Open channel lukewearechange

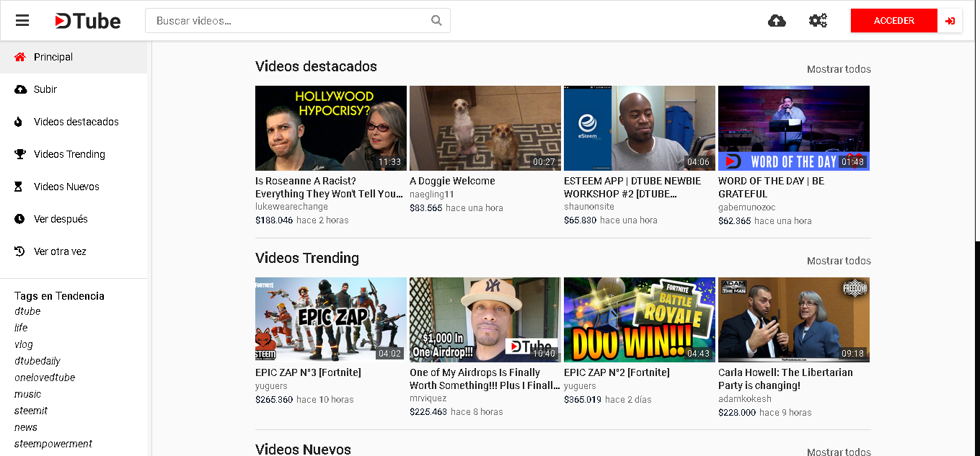(x=291, y=207)
